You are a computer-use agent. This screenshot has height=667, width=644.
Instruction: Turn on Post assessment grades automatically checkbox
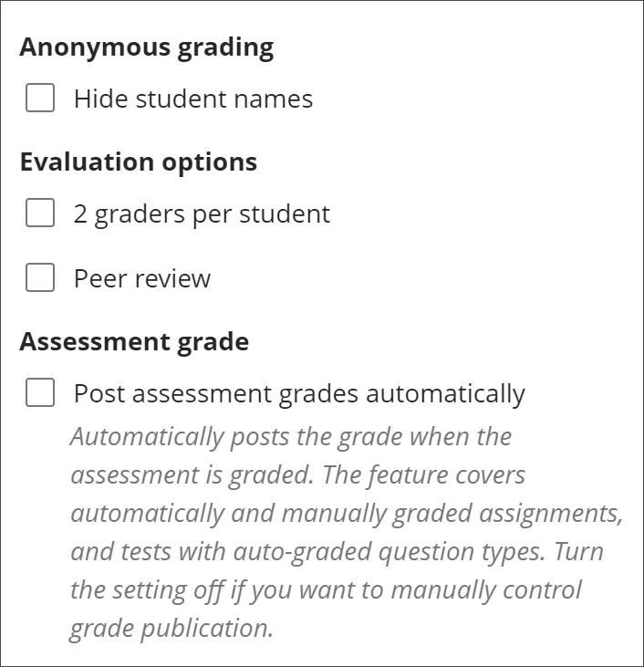point(40,392)
